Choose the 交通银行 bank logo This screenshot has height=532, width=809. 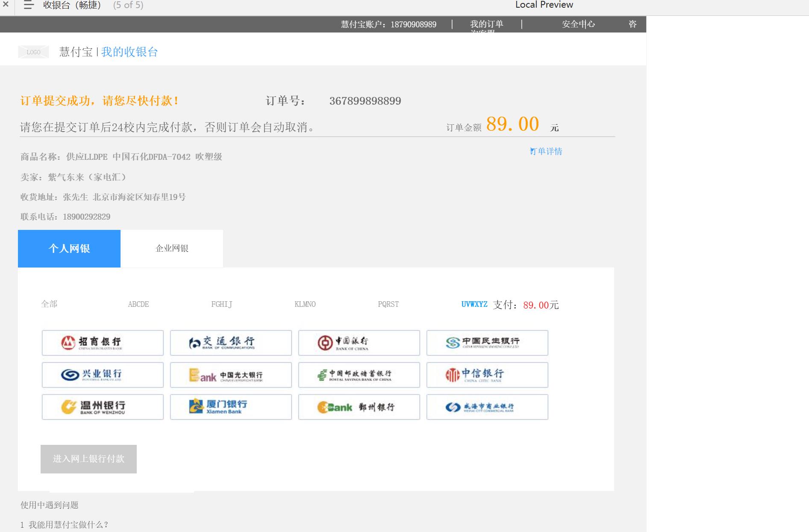[x=231, y=343]
